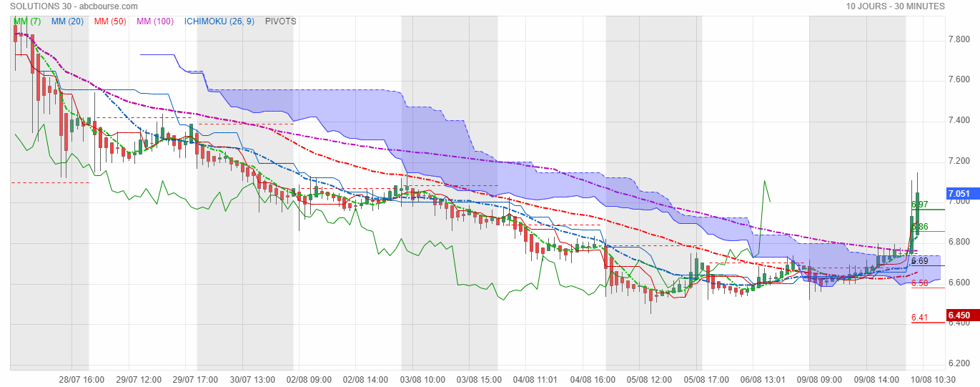Click the 09/08 09:00 time axis label
This screenshot has width=980, height=387.
(820, 379)
